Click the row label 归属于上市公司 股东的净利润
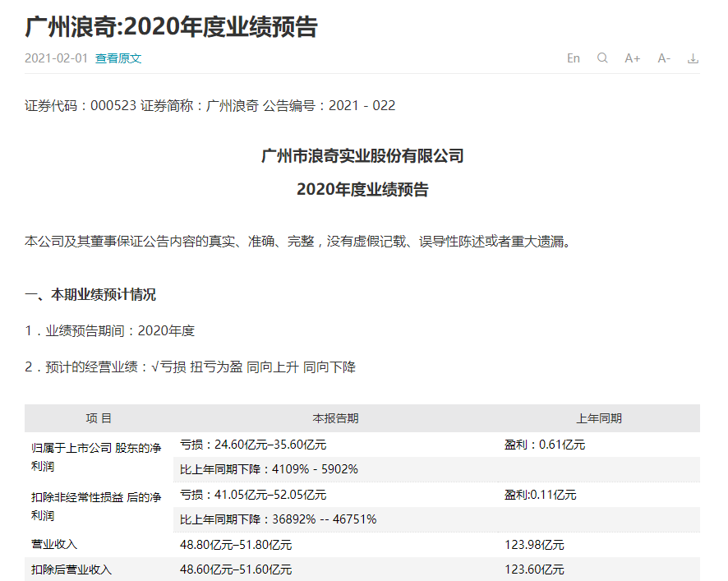The image size is (728, 581). click(96, 457)
